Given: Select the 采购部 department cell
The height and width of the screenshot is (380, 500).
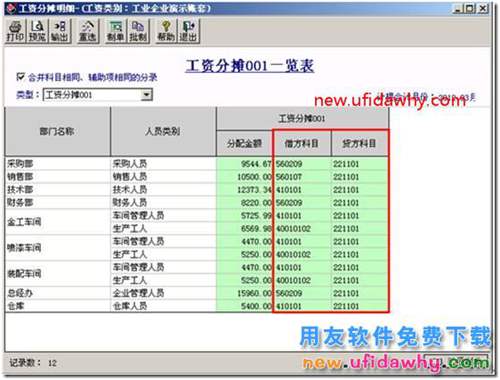Looking at the screenshot, I should [57, 164].
